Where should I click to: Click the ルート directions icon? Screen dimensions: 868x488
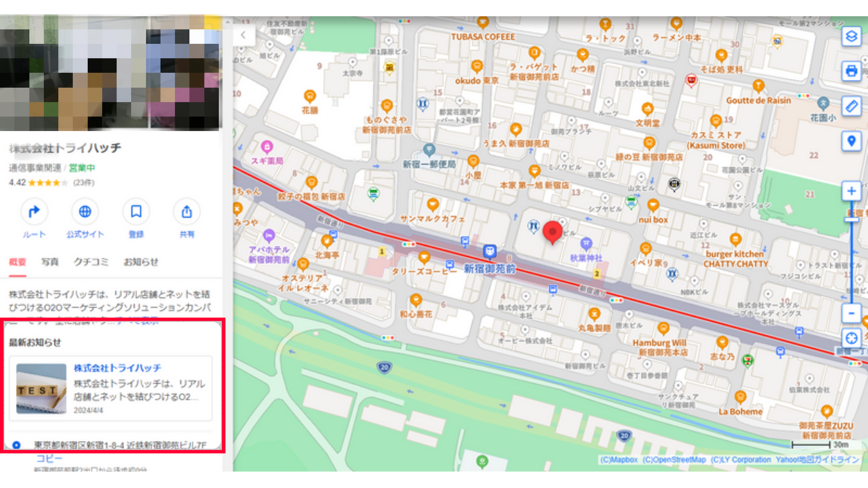coord(34,211)
